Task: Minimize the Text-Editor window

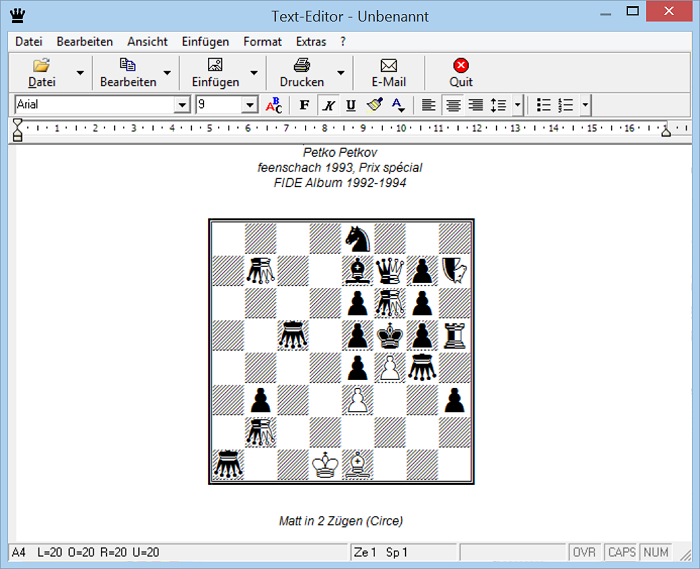Action: pyautogui.click(x=606, y=12)
